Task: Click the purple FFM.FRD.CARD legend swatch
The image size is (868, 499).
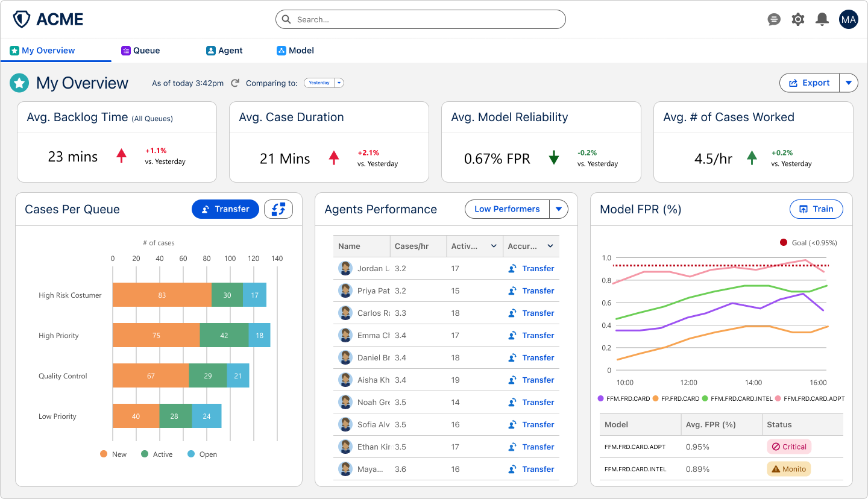Action: point(600,398)
